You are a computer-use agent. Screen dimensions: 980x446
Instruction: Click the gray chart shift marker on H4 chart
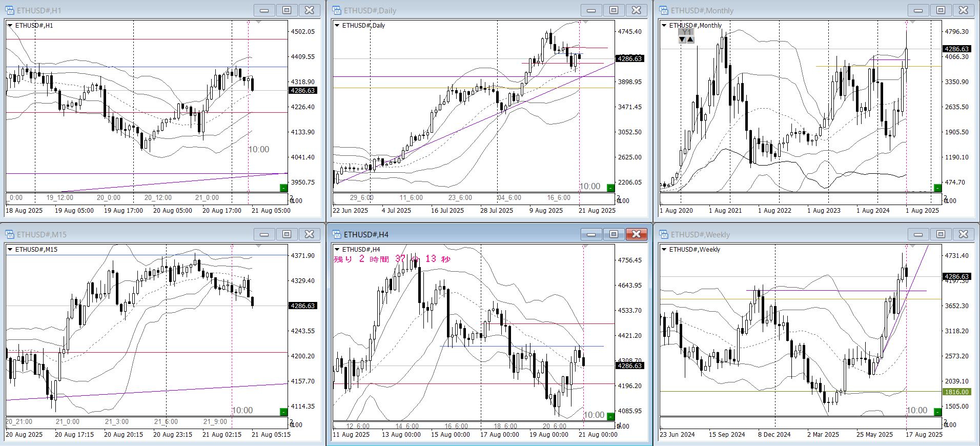[x=585, y=247]
